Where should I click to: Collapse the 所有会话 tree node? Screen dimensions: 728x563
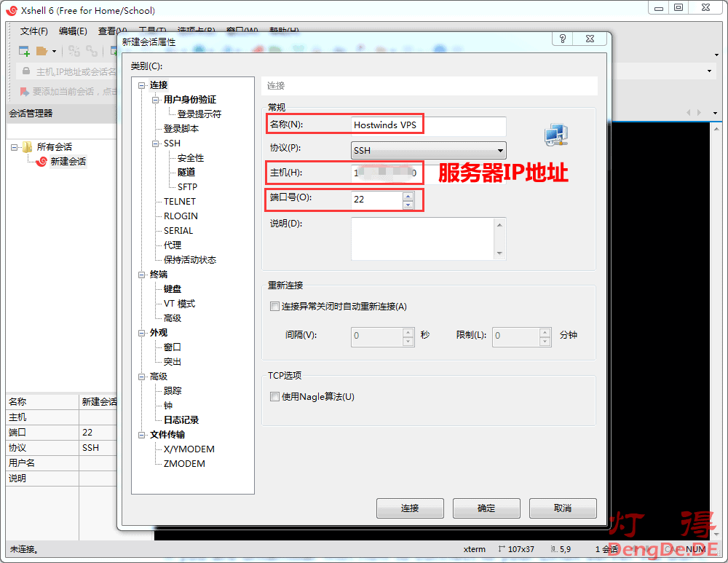pos(15,147)
